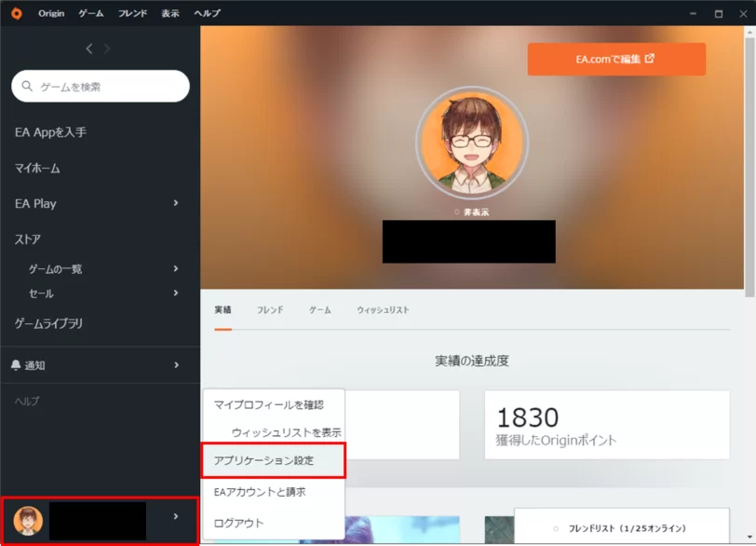Maximize the Origin window

[719, 13]
